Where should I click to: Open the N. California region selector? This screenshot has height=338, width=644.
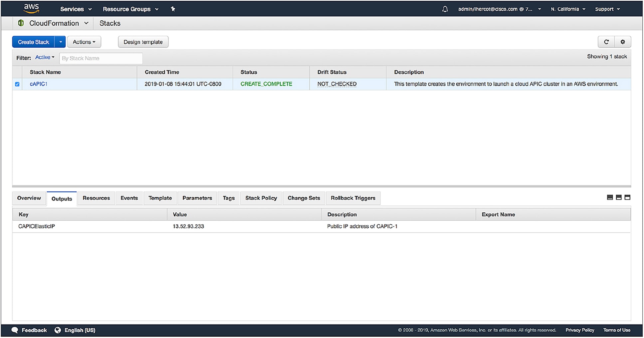click(568, 9)
